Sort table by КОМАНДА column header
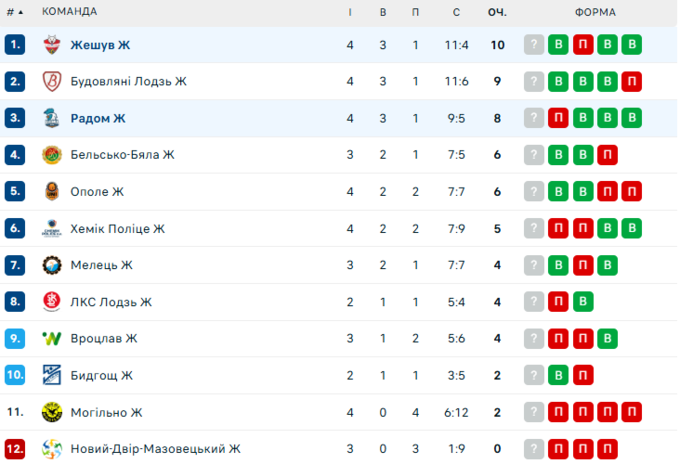This screenshot has height=464, width=680. coord(69,12)
